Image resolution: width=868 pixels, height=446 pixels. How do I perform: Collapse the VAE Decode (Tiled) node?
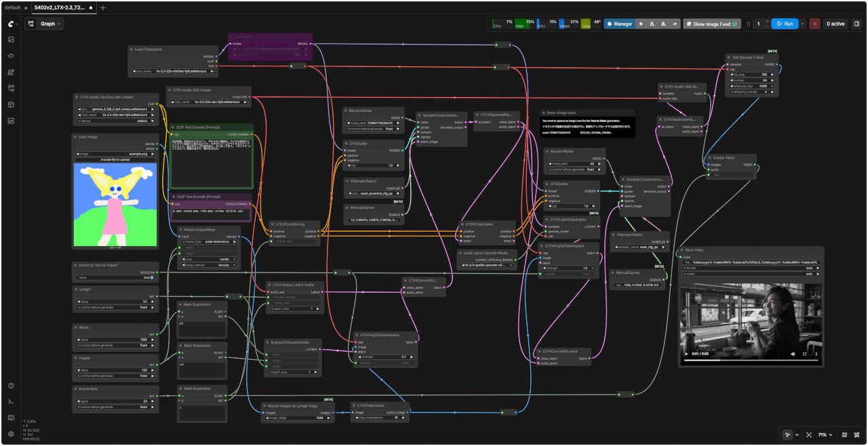(728, 58)
